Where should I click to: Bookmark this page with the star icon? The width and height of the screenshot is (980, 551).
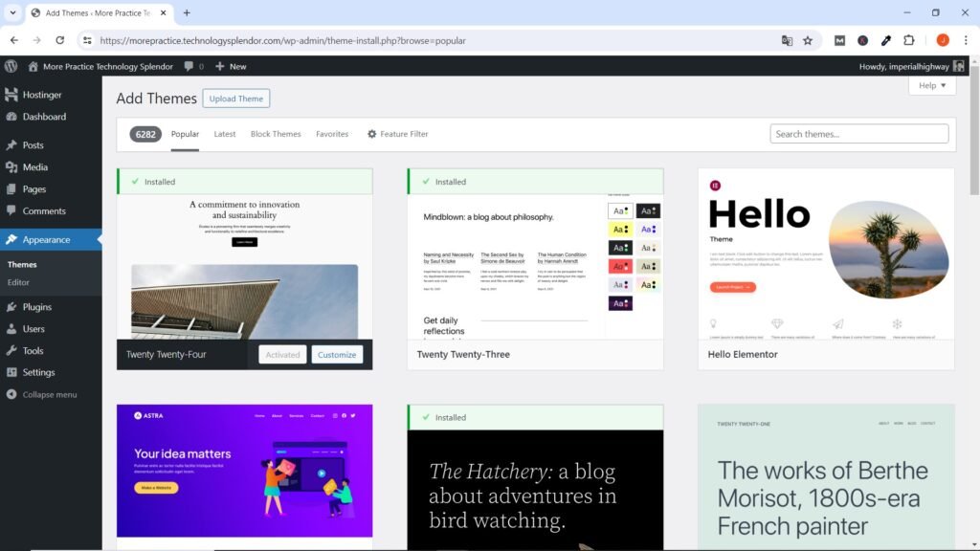point(809,41)
